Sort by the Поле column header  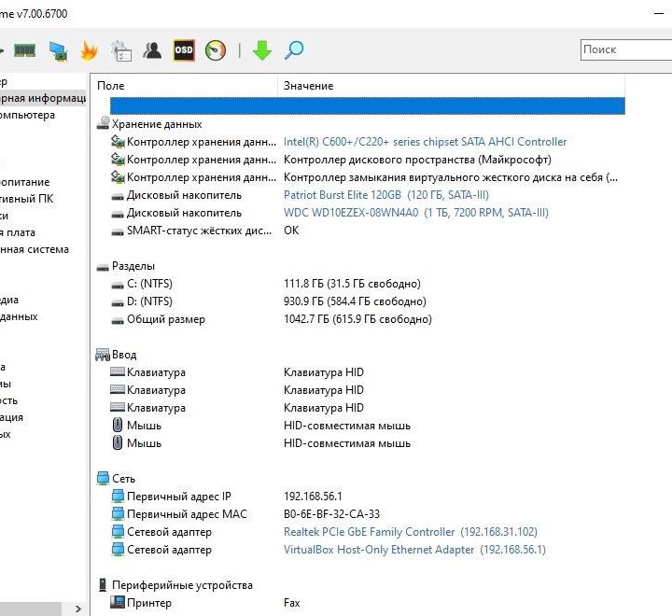[110, 86]
